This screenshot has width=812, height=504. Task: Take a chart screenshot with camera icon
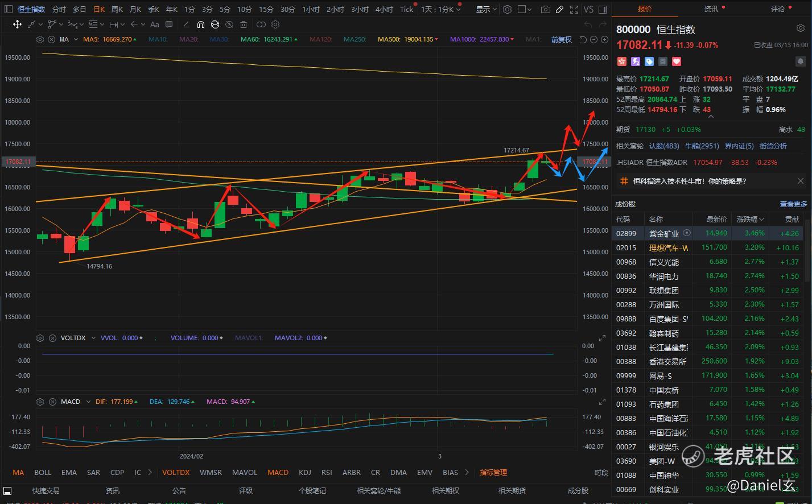[546, 9]
